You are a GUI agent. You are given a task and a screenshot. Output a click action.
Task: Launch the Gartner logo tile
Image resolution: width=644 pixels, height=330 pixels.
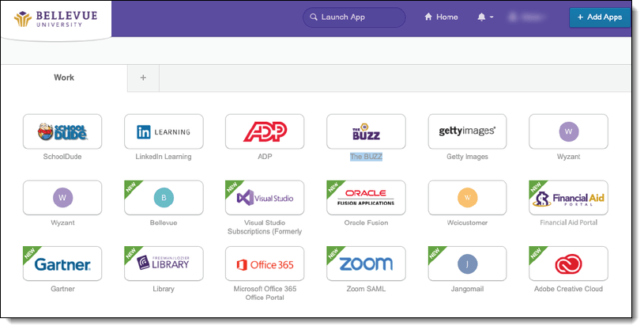62,264
